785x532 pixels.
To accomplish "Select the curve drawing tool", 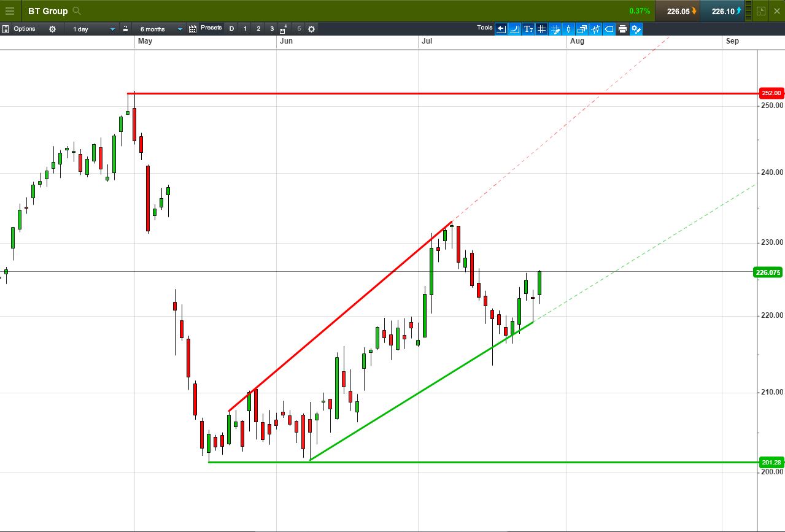I will click(x=514, y=29).
